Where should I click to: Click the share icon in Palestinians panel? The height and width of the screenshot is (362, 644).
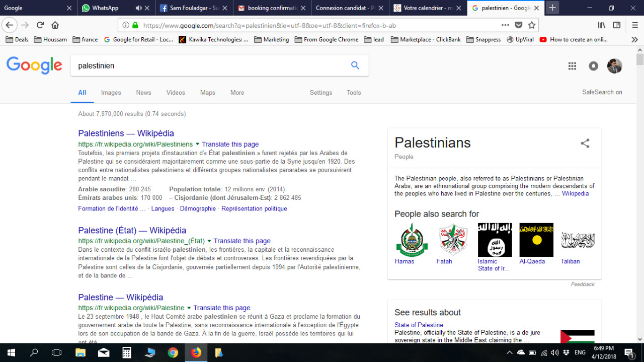(585, 143)
